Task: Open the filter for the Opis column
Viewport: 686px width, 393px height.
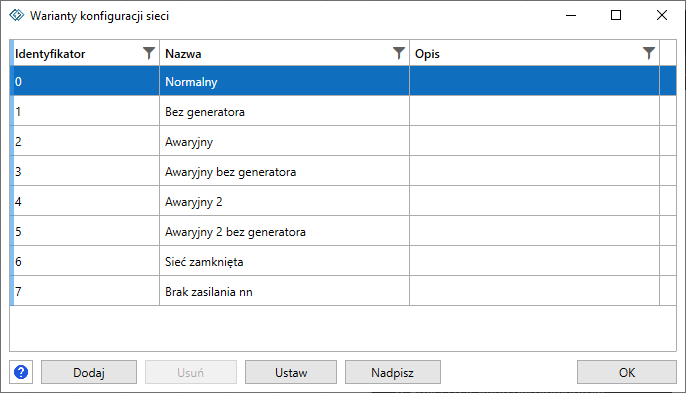Action: (x=649, y=53)
